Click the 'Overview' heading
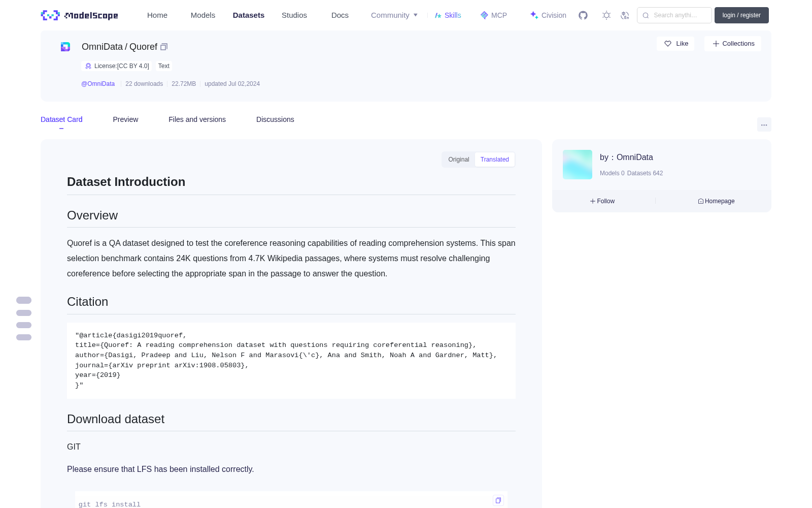Image resolution: width=812 pixels, height=508 pixels. (x=92, y=215)
